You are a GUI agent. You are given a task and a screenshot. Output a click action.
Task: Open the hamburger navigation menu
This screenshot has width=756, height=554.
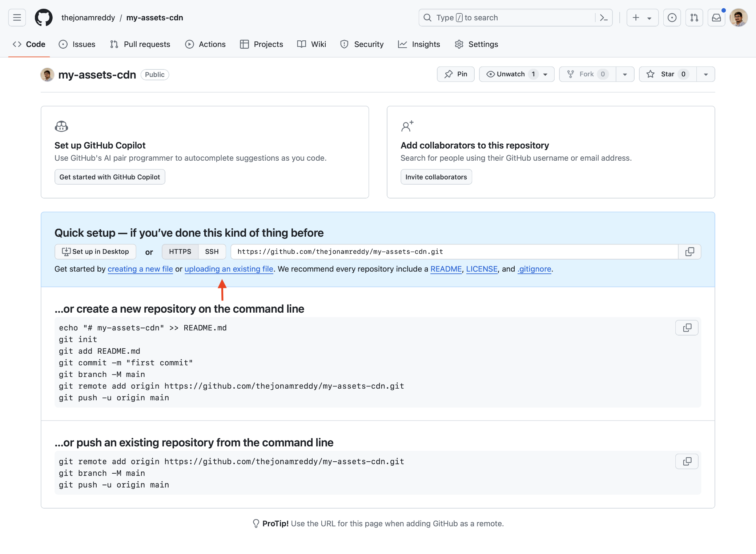tap(17, 17)
